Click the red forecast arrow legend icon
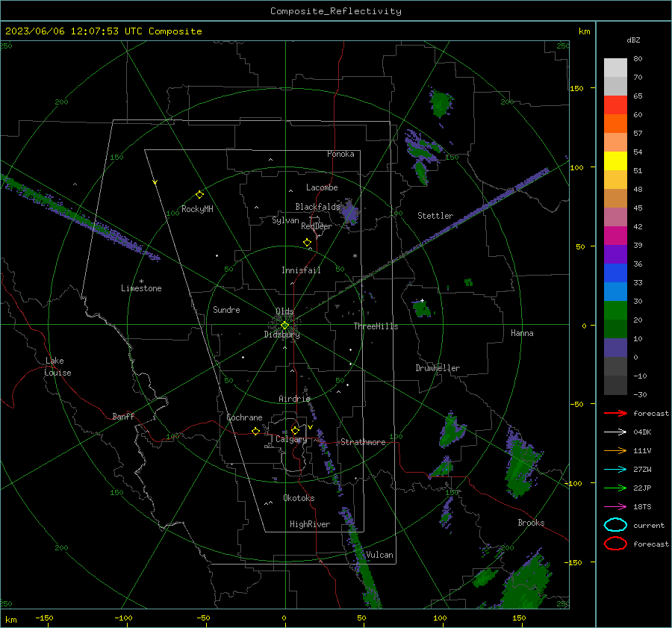 click(x=615, y=413)
